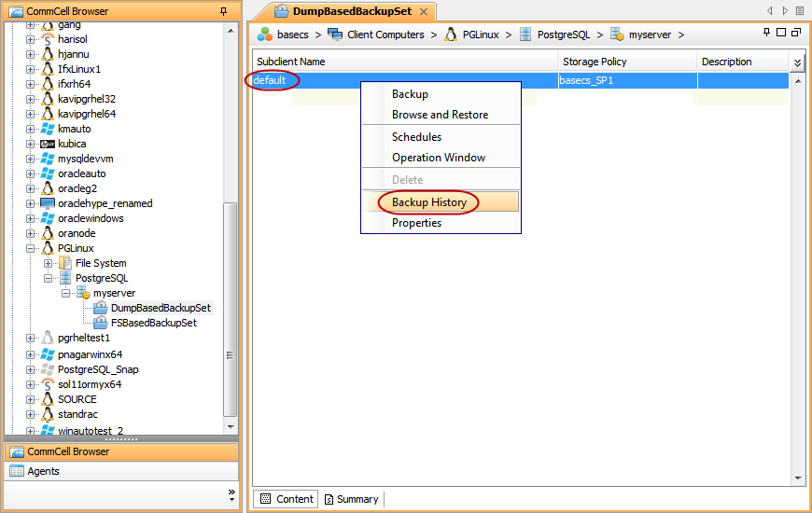
Task: Click the Agents panel button
Action: [43, 471]
